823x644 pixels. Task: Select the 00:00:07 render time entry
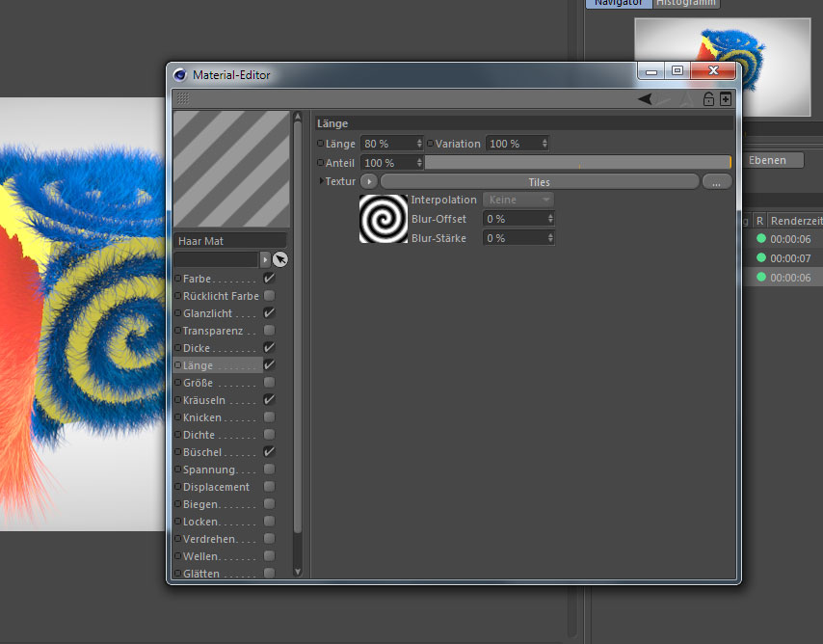click(x=790, y=258)
